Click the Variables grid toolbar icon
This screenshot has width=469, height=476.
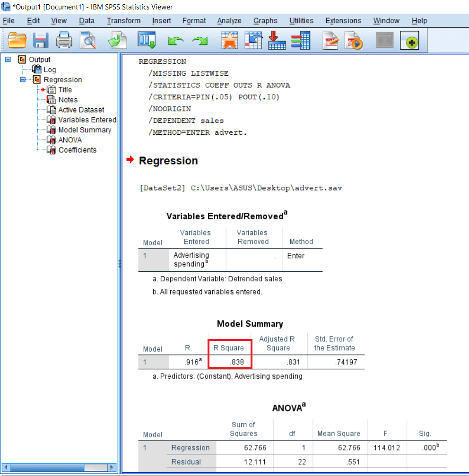click(x=301, y=40)
